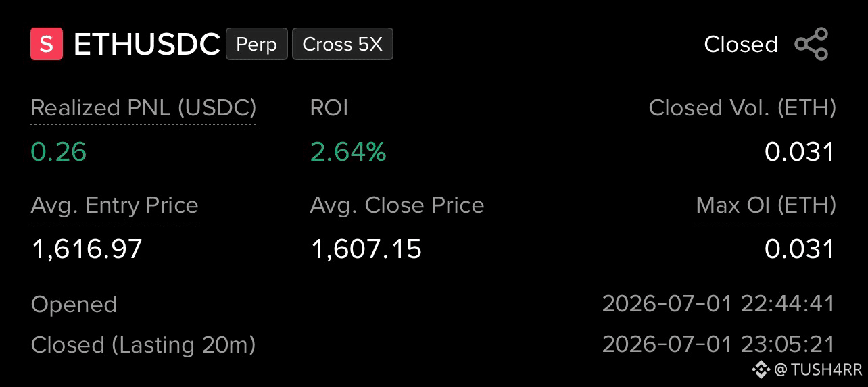The height and width of the screenshot is (387, 868).
Task: Open the ETHUSDC pair title
Action: coord(147,45)
